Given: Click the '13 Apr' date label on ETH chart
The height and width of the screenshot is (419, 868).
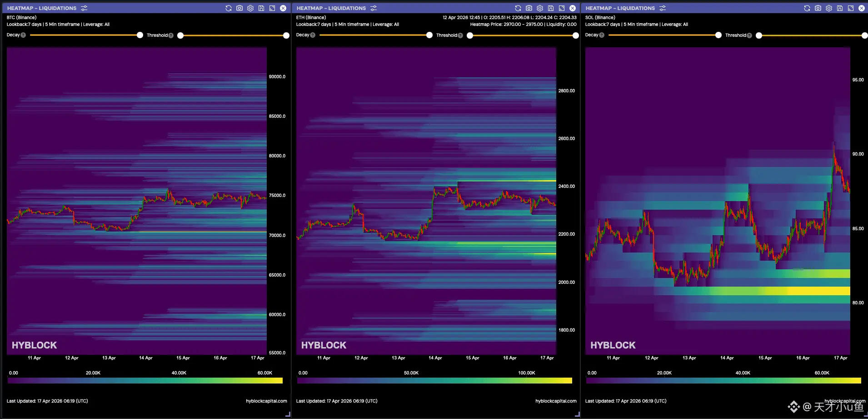Looking at the screenshot, I should (x=399, y=358).
